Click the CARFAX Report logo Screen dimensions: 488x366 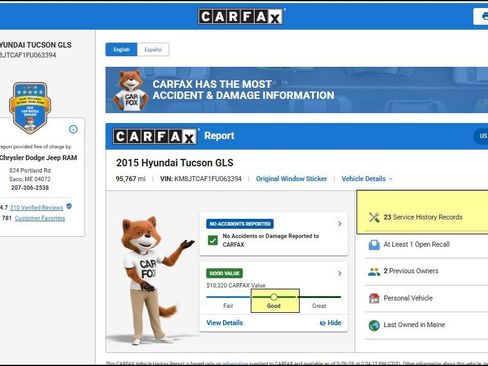click(155, 136)
